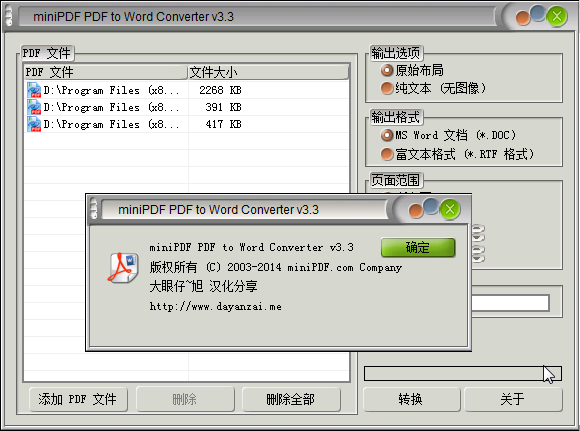
Task: Click the 文件大小 column header
Action: [x=268, y=72]
